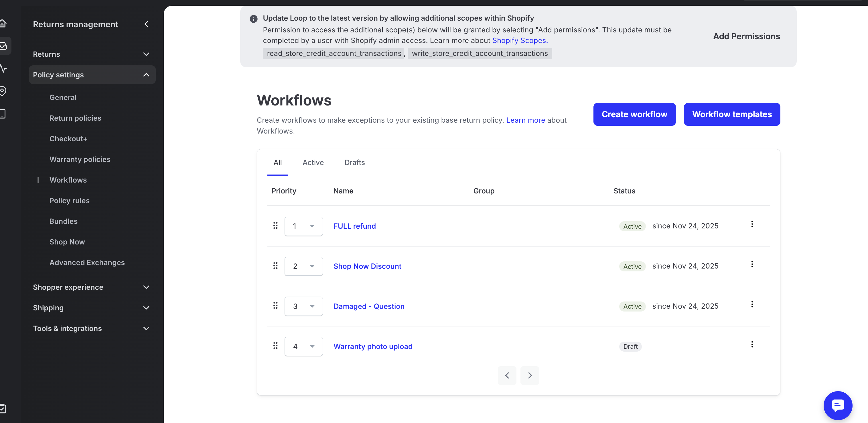Open kebab menu for FULL refund row
The width and height of the screenshot is (868, 423).
coord(752,224)
